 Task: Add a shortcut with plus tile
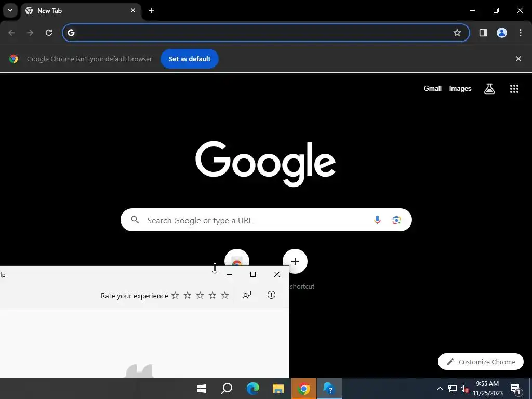tap(295, 261)
